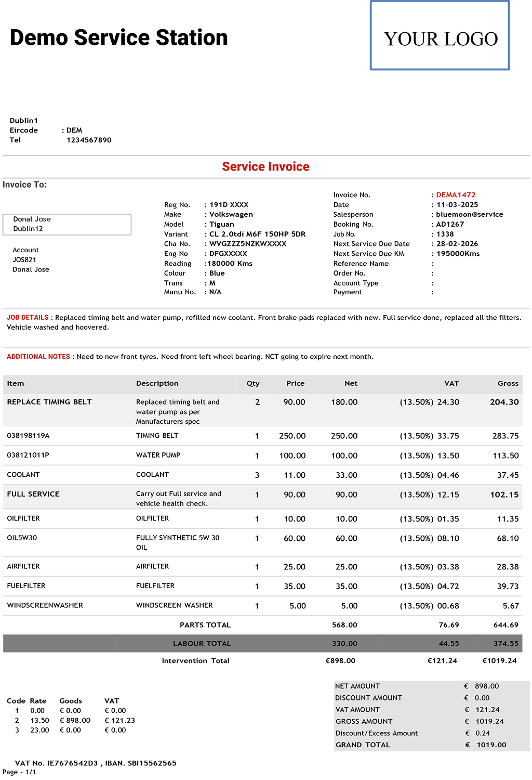
Task: Click make Volkswagen
Action: 231,214
